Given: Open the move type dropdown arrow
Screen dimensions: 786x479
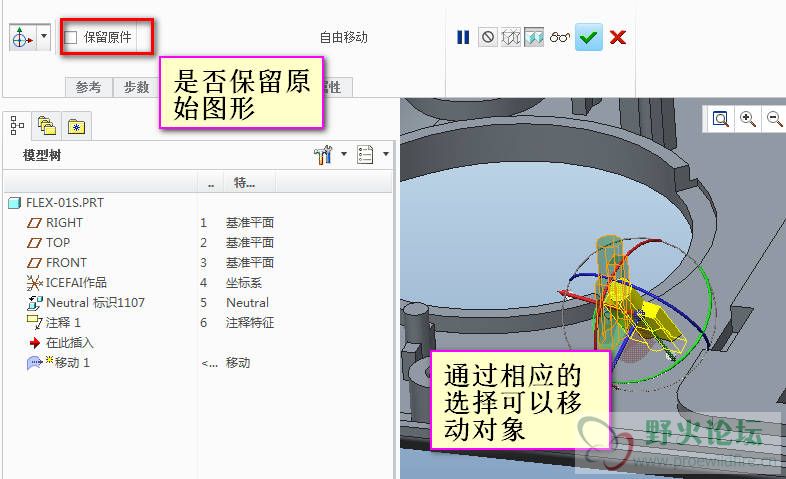Looking at the screenshot, I should 44,36.
